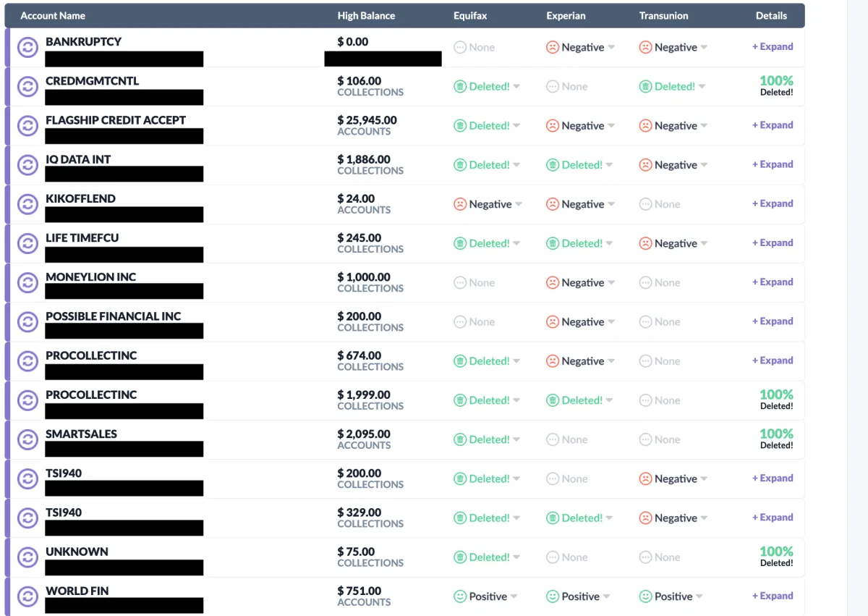Click the Experian column header
The image size is (868, 616).
566,15
